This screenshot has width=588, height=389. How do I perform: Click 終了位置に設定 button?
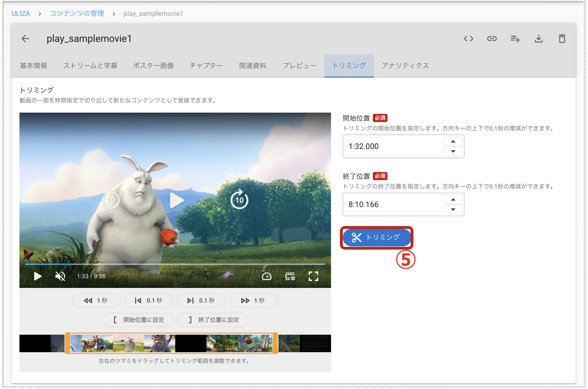213,320
